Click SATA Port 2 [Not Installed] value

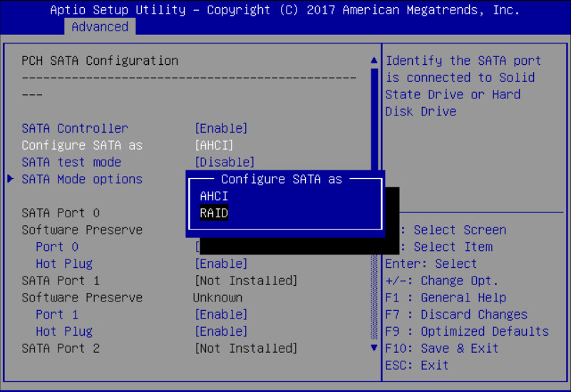[x=246, y=349]
